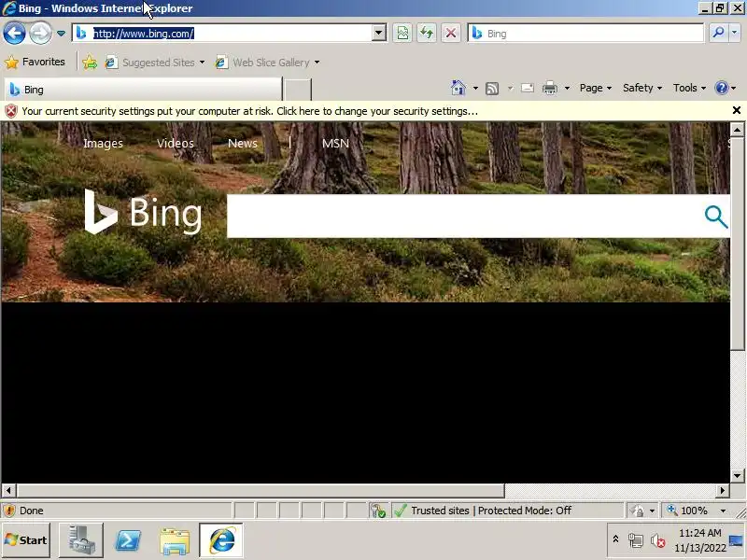
Task: Open the Tools menu
Action: pyautogui.click(x=689, y=88)
